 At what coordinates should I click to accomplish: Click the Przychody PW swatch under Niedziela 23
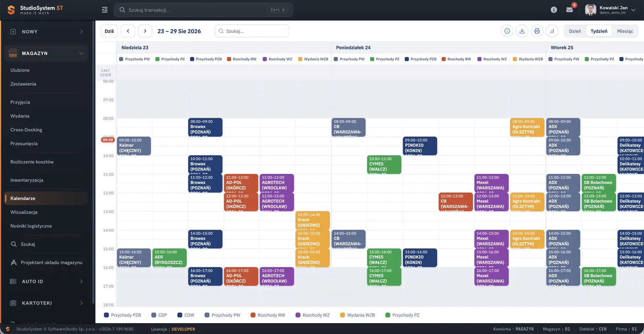tap(121, 59)
